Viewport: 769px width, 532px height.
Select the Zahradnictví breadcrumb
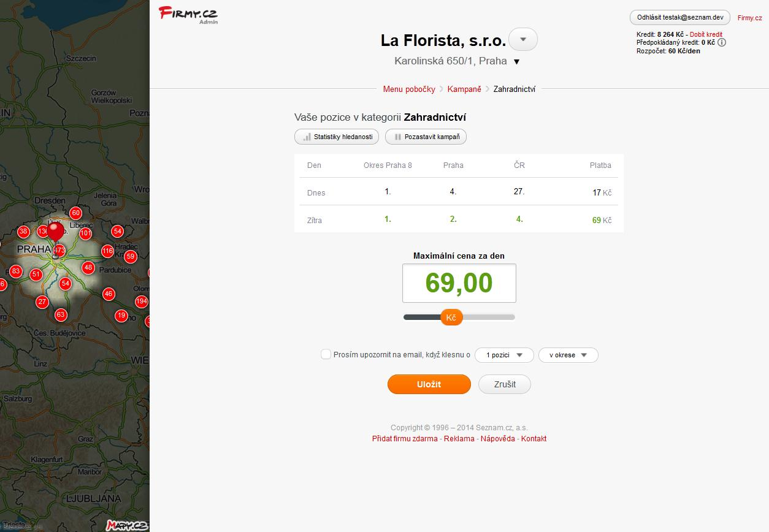pyautogui.click(x=515, y=89)
